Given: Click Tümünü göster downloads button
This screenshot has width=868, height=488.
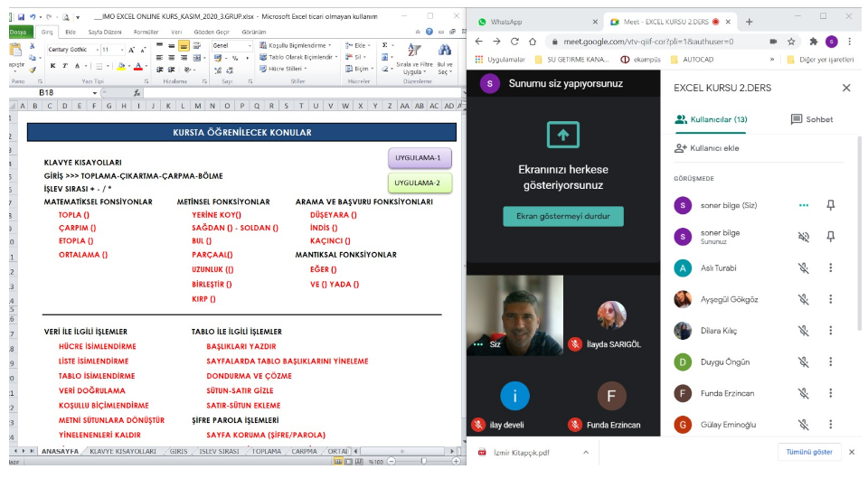Looking at the screenshot, I should tap(808, 452).
